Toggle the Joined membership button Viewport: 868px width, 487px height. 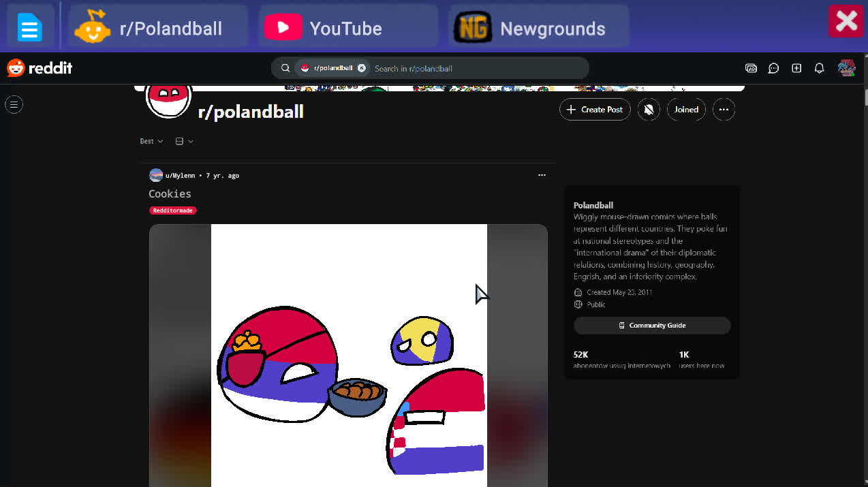pyautogui.click(x=686, y=110)
